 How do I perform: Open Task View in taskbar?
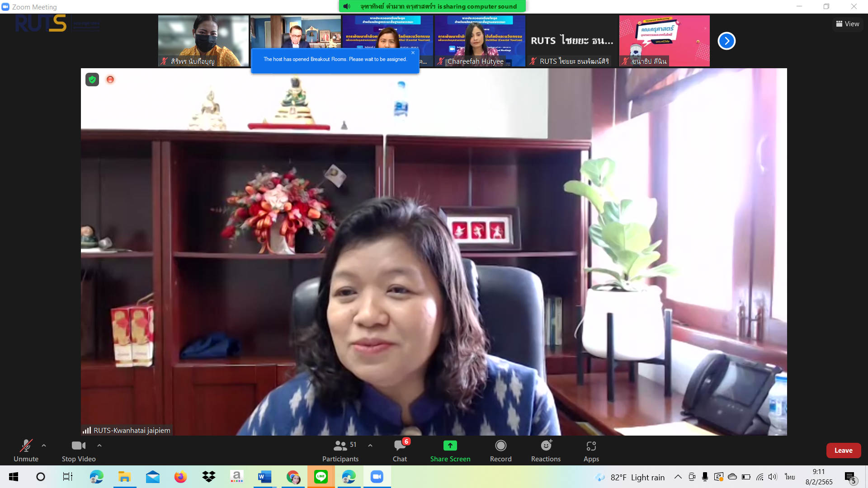pyautogui.click(x=68, y=477)
